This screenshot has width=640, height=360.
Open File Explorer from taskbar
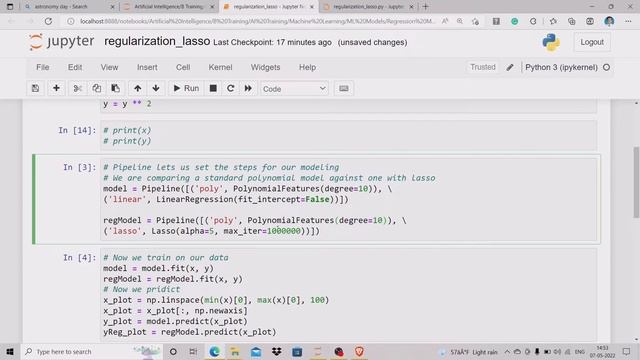click(235, 351)
